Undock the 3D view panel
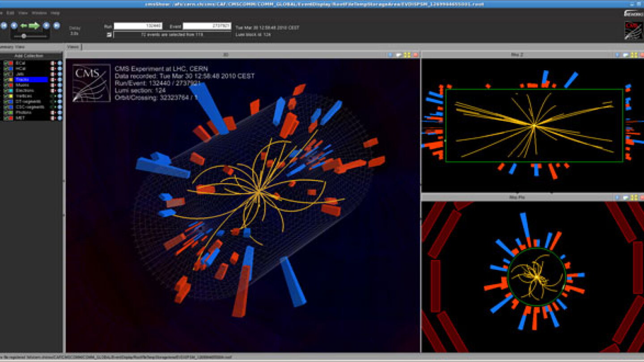The image size is (644, 362). 398,55
